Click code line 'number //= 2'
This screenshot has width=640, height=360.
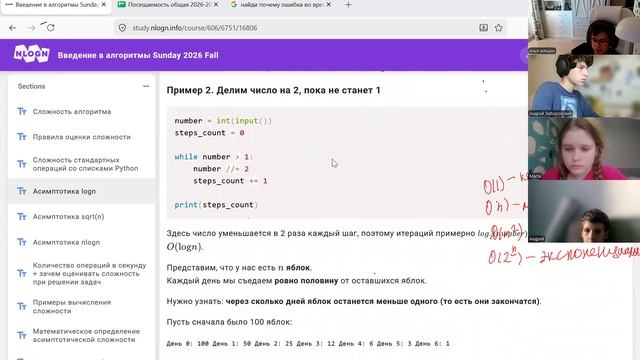(x=221, y=169)
